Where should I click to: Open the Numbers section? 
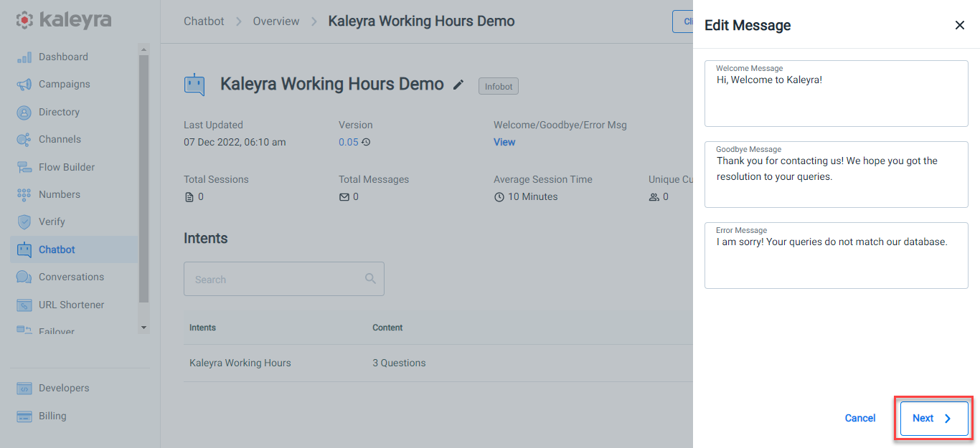60,195
